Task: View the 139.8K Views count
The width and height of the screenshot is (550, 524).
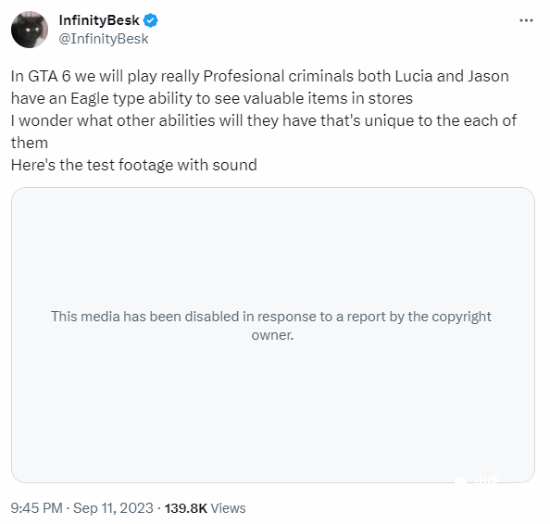Action: [x=205, y=508]
